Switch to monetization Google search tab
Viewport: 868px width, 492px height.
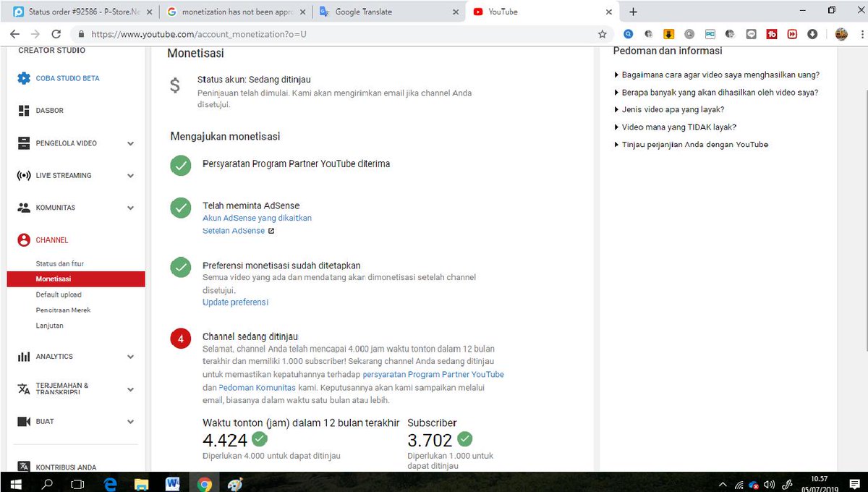click(235, 12)
